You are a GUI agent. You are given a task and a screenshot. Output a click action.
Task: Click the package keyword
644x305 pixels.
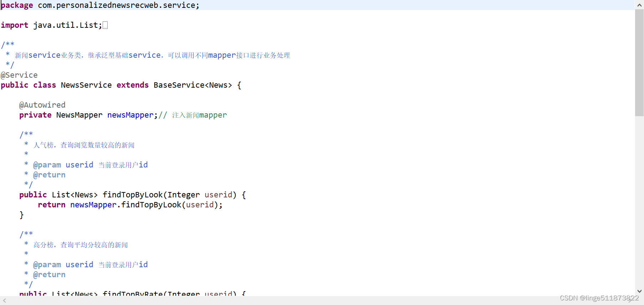pyautogui.click(x=17, y=5)
